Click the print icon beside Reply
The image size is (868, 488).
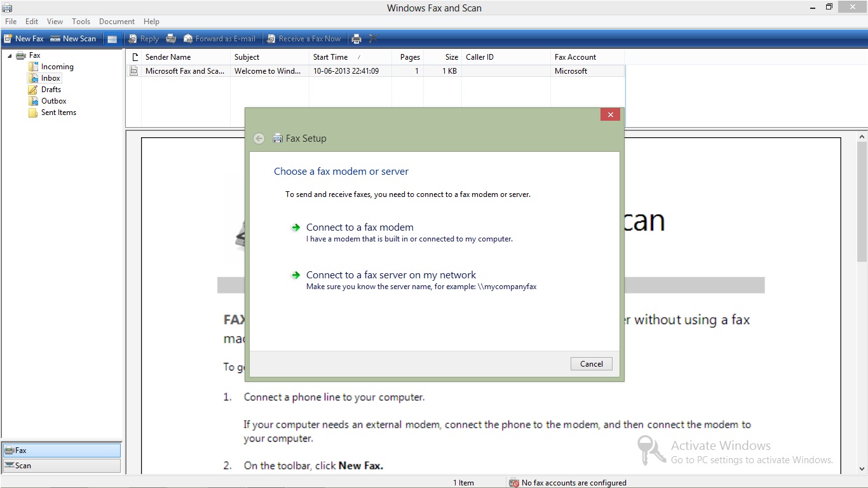(171, 38)
